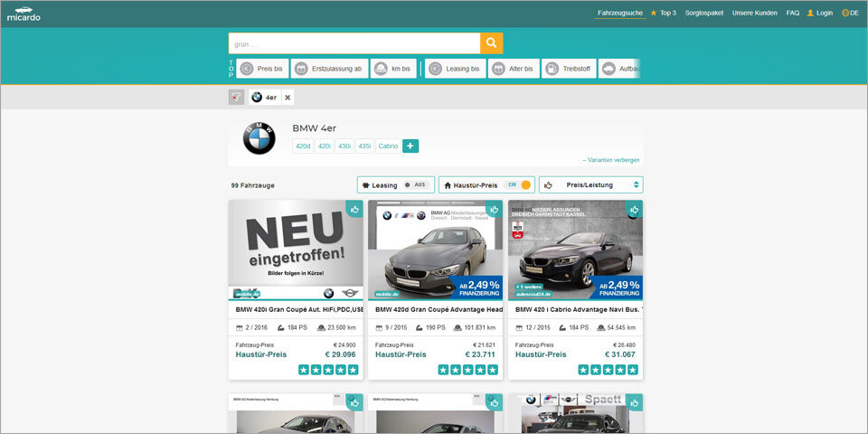Click the 4er filter chip
The width and height of the screenshot is (868, 434).
click(265, 98)
